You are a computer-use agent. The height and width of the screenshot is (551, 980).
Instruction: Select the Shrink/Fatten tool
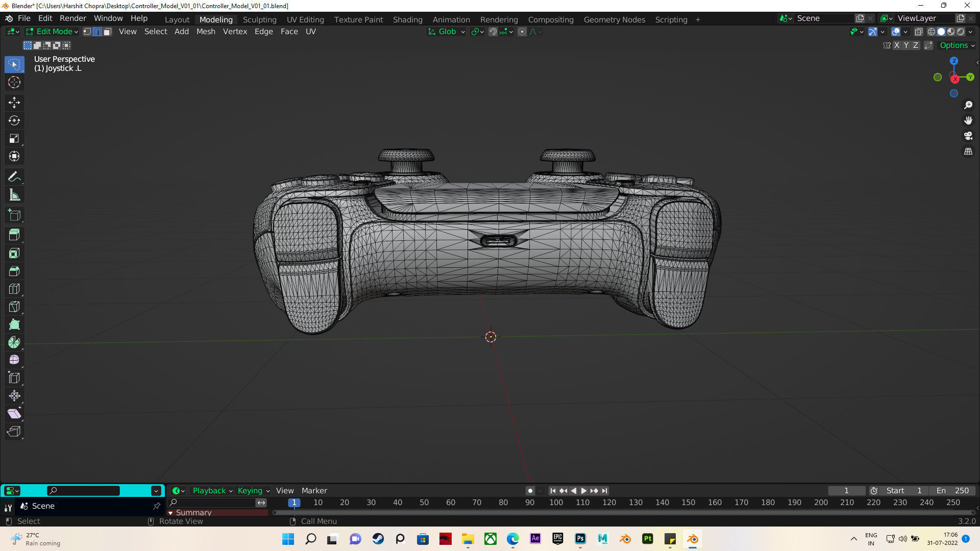click(x=14, y=396)
